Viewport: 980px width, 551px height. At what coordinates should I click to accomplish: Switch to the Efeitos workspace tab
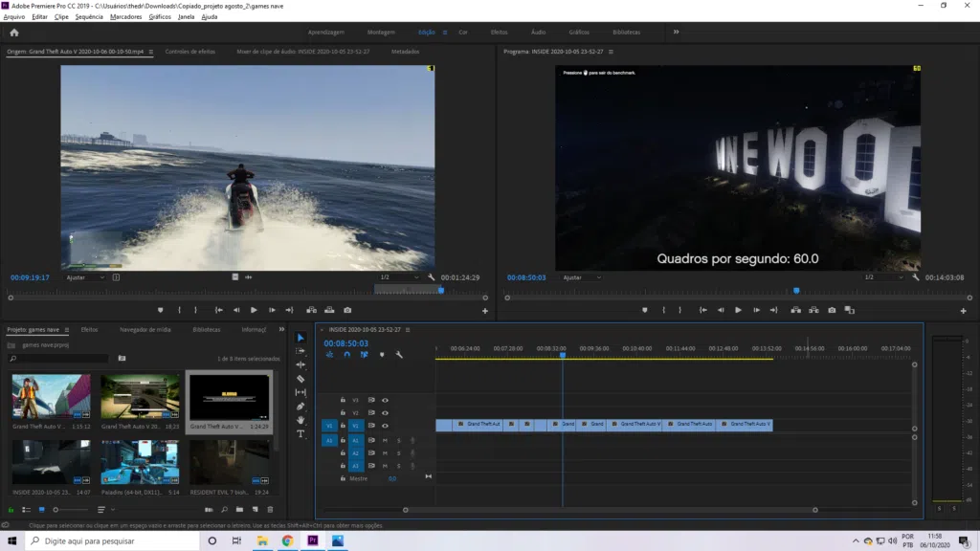(x=499, y=32)
